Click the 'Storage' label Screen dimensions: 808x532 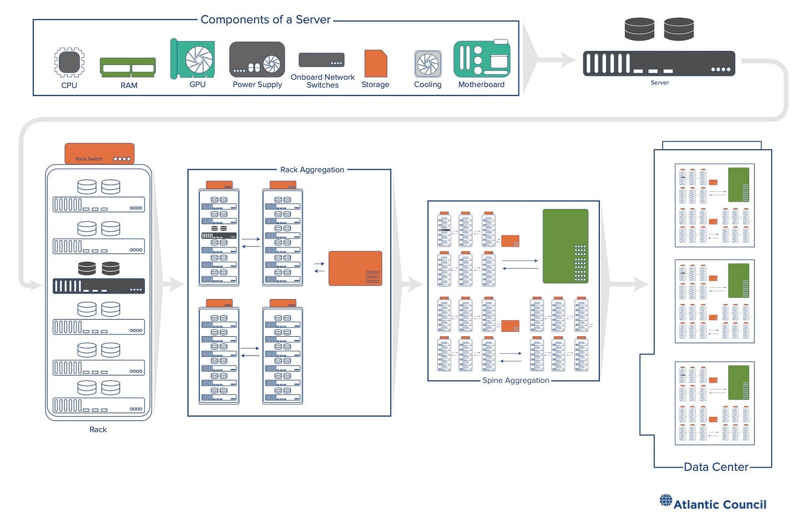375,85
